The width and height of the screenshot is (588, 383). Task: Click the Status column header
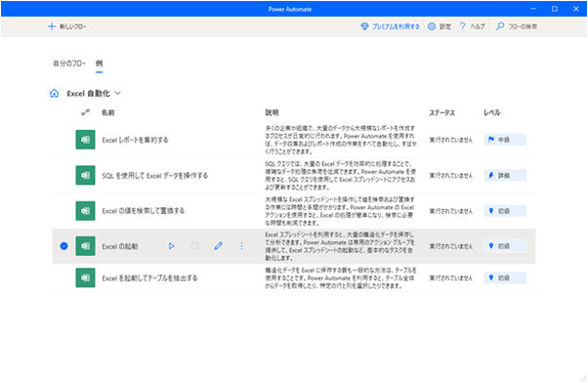pos(441,112)
